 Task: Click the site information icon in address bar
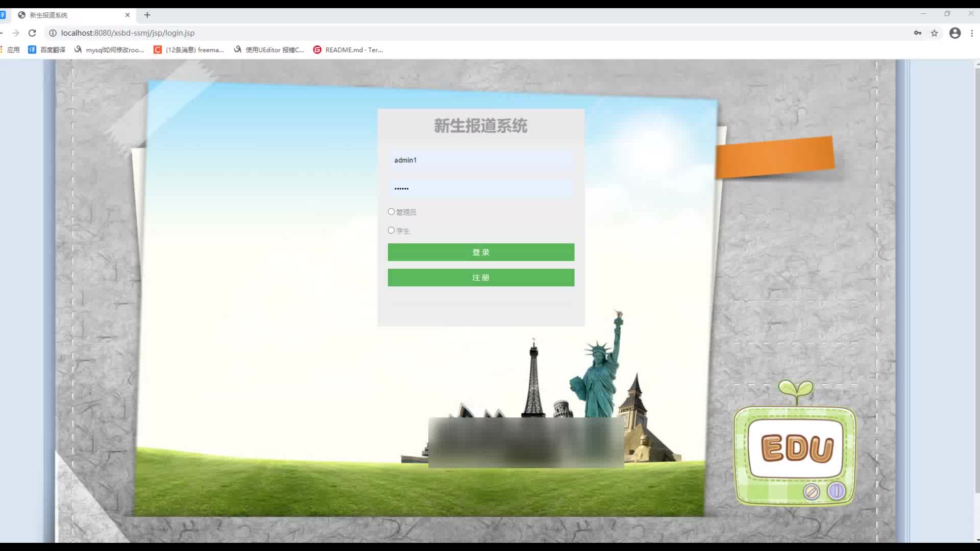point(53,33)
